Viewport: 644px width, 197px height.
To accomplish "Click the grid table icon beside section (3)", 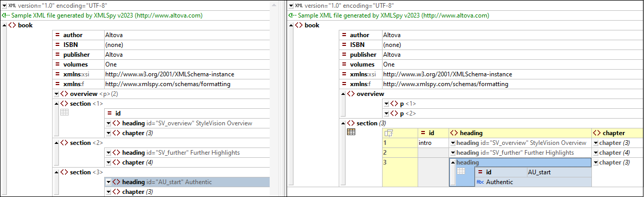I will pos(351,133).
